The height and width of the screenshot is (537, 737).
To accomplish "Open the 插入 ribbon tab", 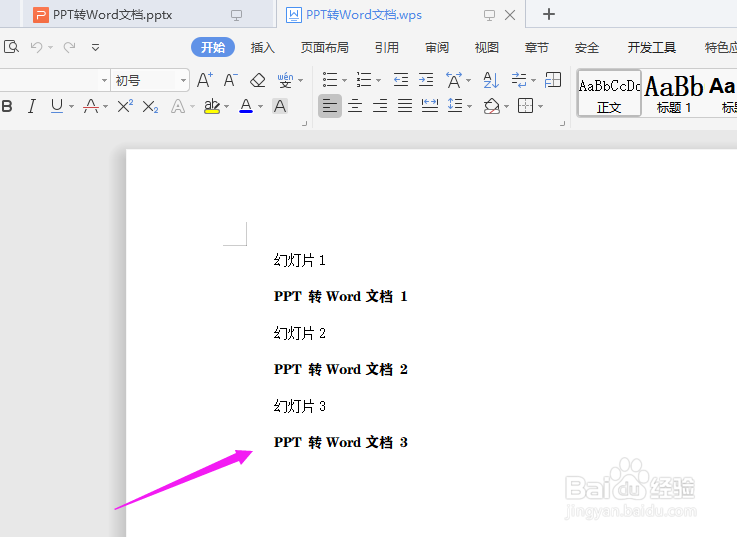I will click(263, 47).
